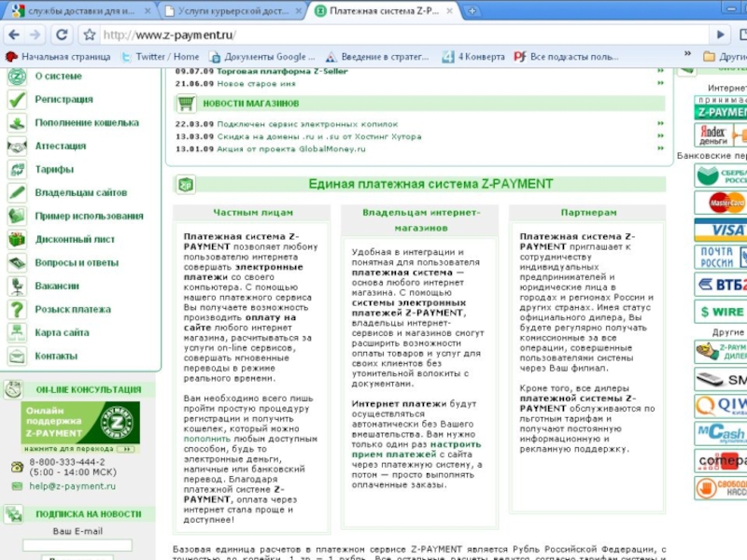Click the Пополнение кошелька icon

[x=17, y=123]
